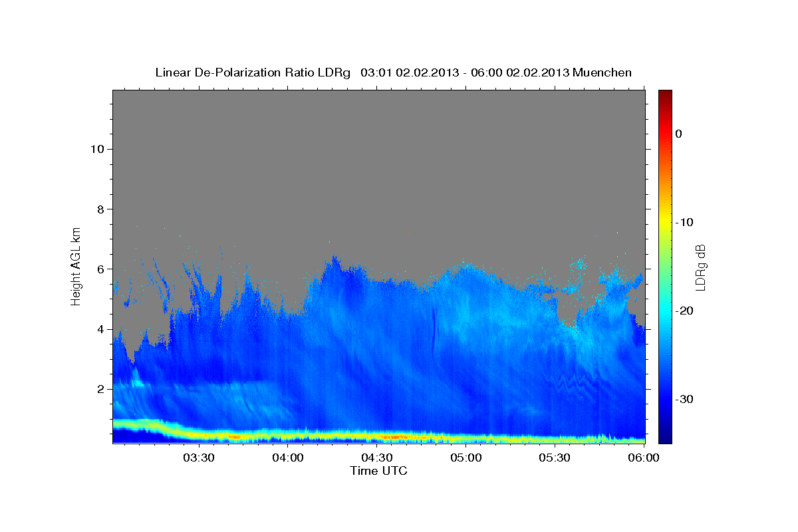Click the height axis label '4'

[x=100, y=329]
